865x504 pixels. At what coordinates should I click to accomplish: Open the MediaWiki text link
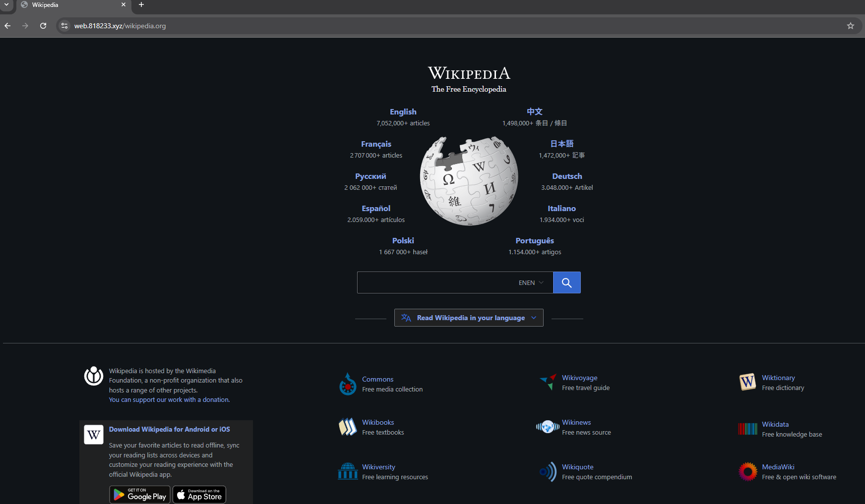[x=778, y=467]
